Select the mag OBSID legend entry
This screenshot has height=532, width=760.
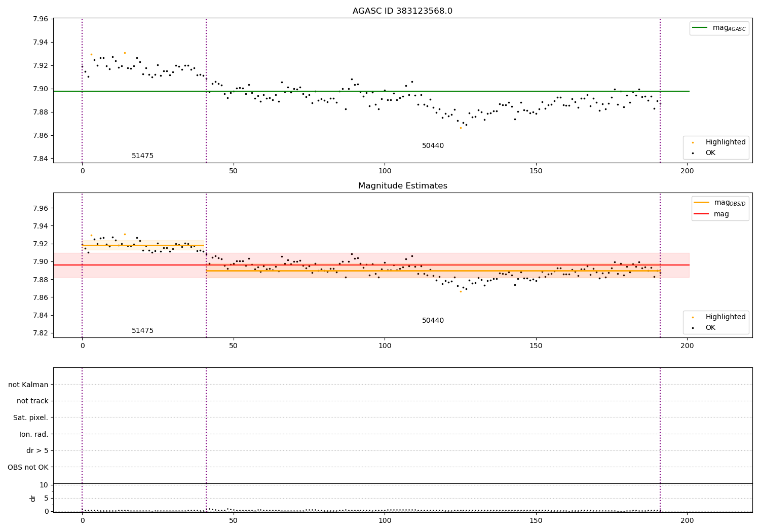720,203
